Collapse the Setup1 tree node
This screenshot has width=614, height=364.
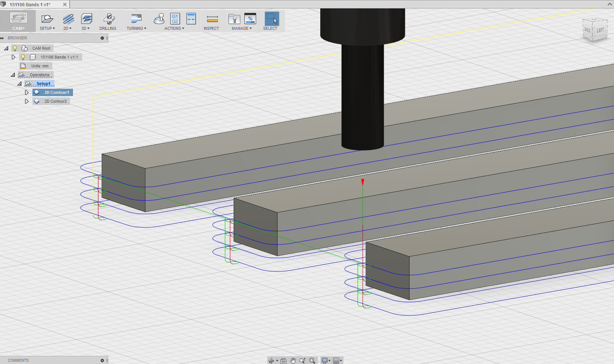20,84
